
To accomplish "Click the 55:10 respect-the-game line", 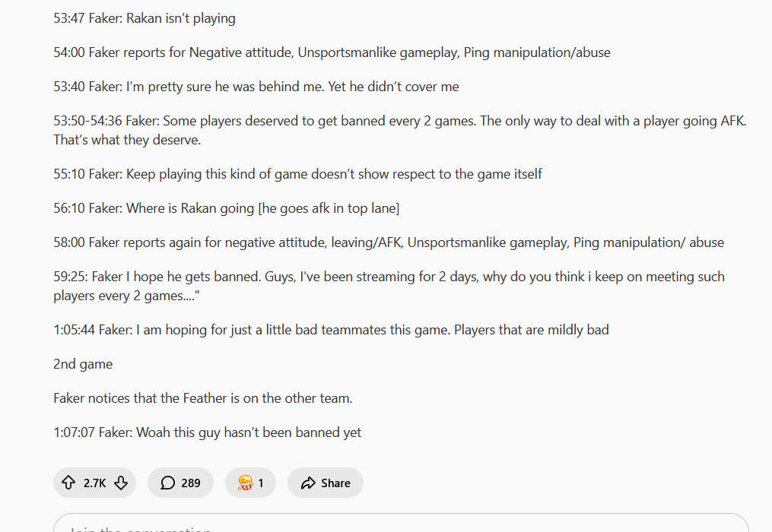I will coord(297,174).
